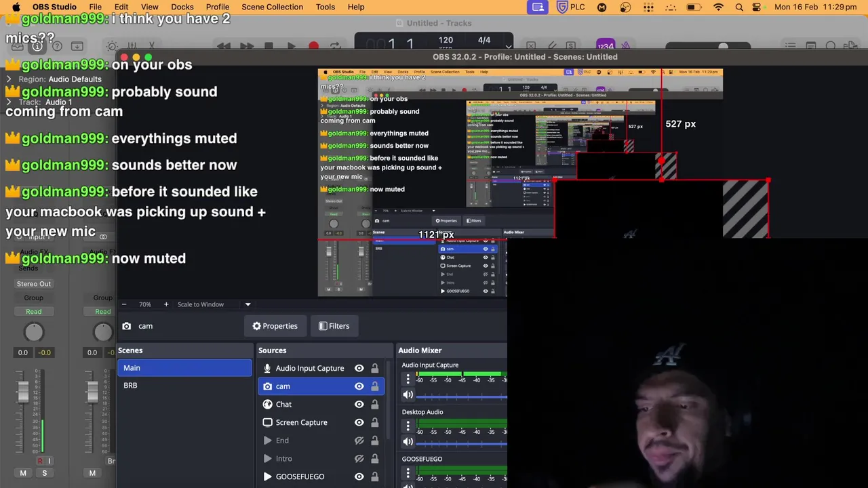The image size is (868, 488).
Task: Open macOS Spotlight search icon
Action: (739, 7)
